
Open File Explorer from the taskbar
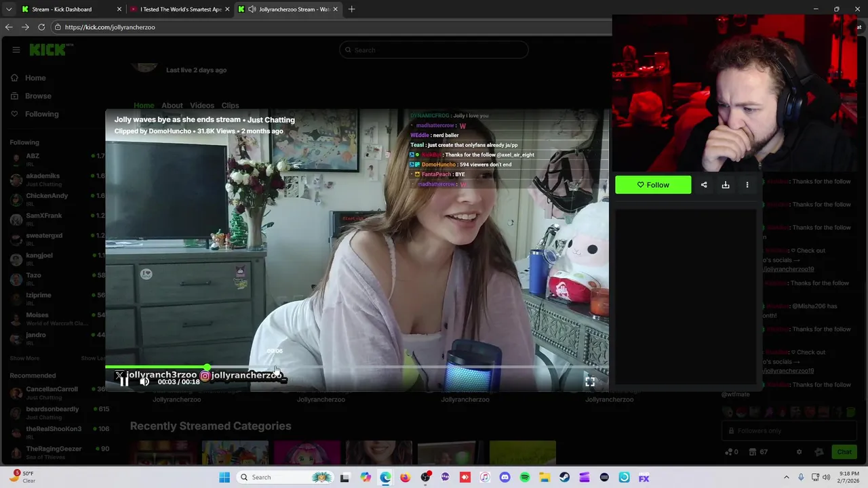click(545, 477)
